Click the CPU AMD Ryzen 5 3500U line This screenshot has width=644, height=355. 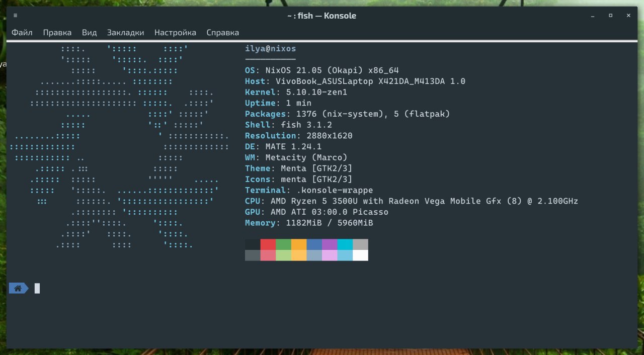point(412,201)
